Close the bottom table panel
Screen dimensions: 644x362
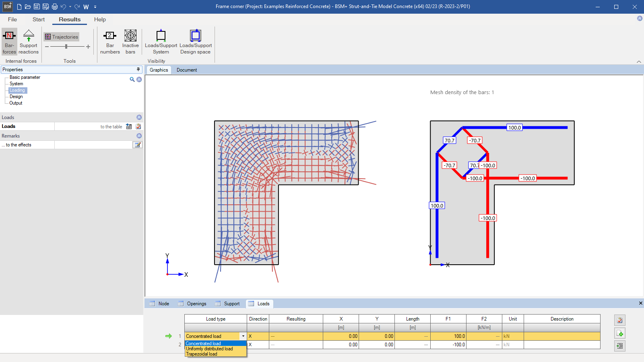coord(641,303)
